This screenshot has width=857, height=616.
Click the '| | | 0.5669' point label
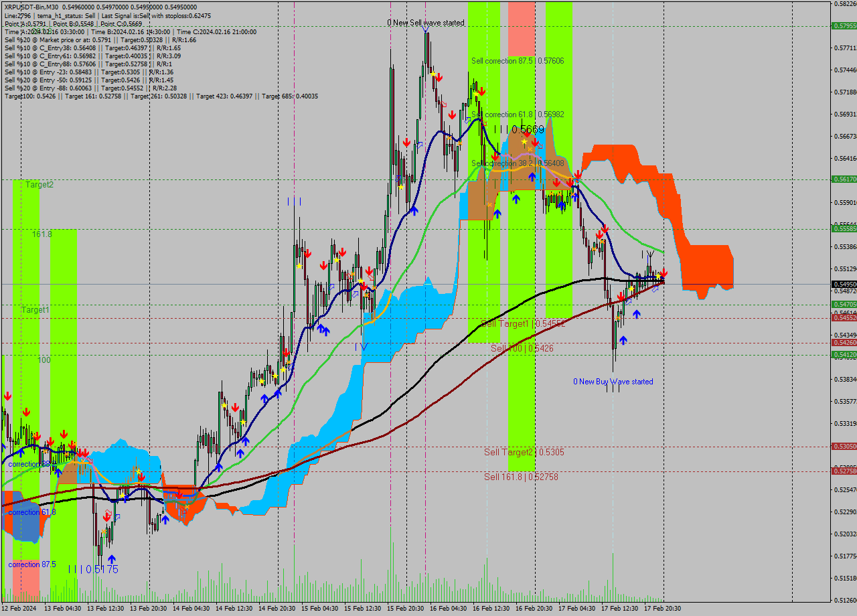(x=519, y=129)
